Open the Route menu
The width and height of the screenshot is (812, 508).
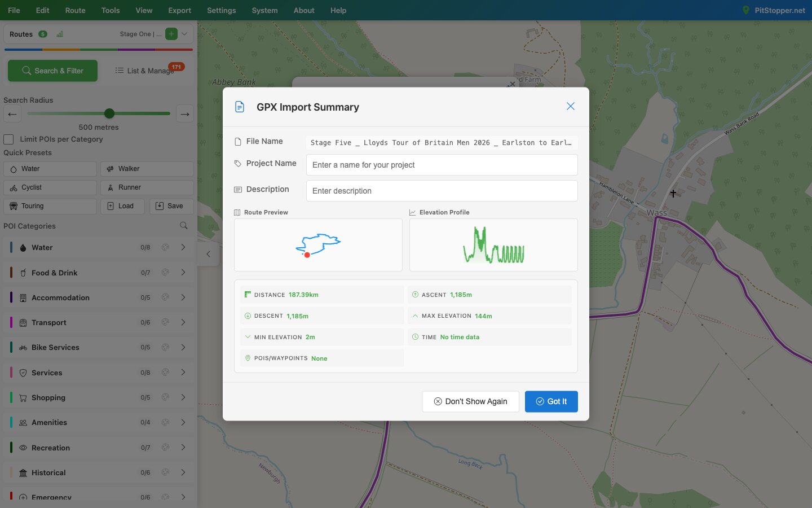75,10
